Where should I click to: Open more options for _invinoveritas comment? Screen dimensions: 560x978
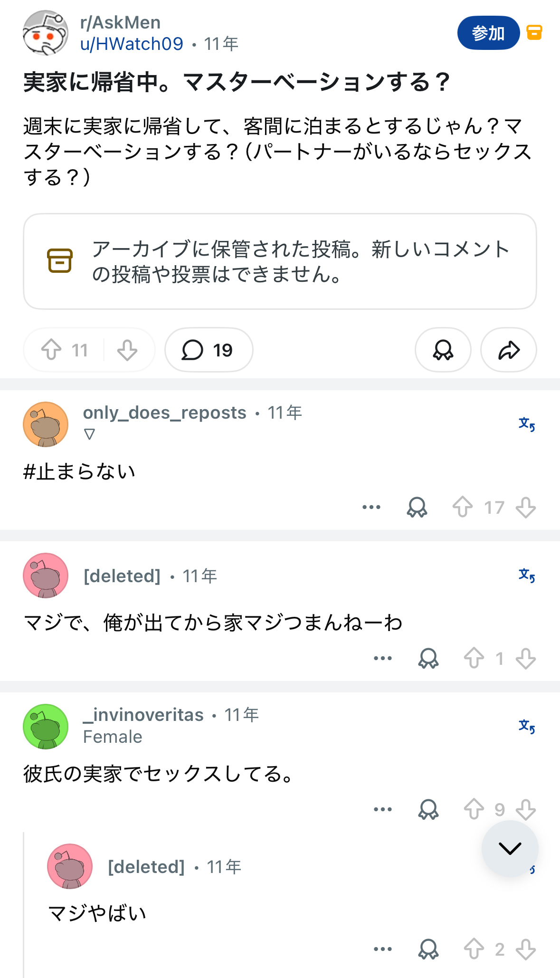click(382, 809)
